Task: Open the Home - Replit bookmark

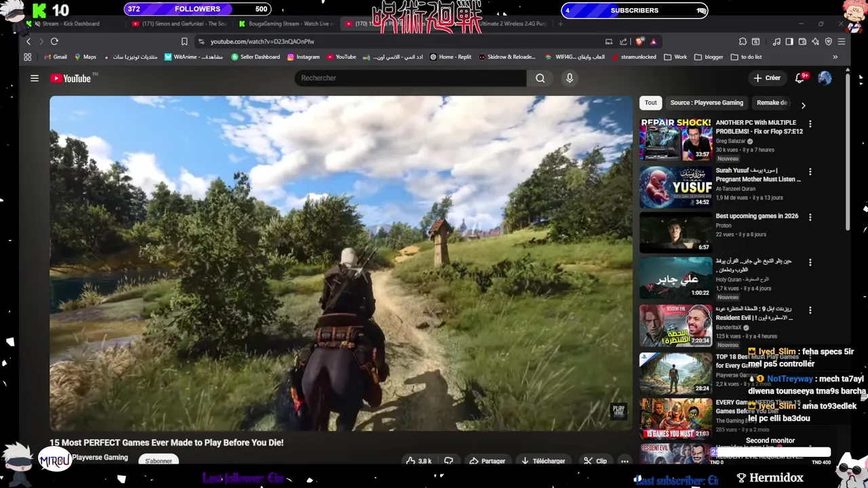Action: [x=450, y=57]
